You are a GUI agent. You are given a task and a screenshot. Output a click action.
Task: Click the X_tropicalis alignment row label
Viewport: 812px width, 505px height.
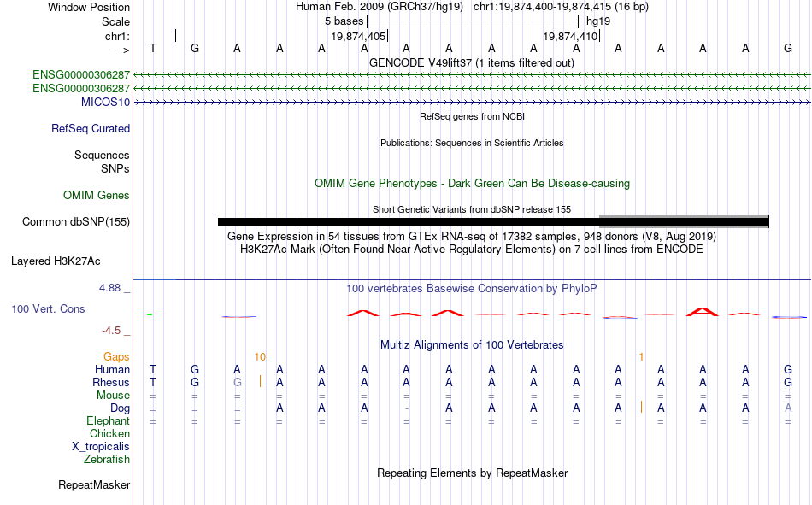101,447
